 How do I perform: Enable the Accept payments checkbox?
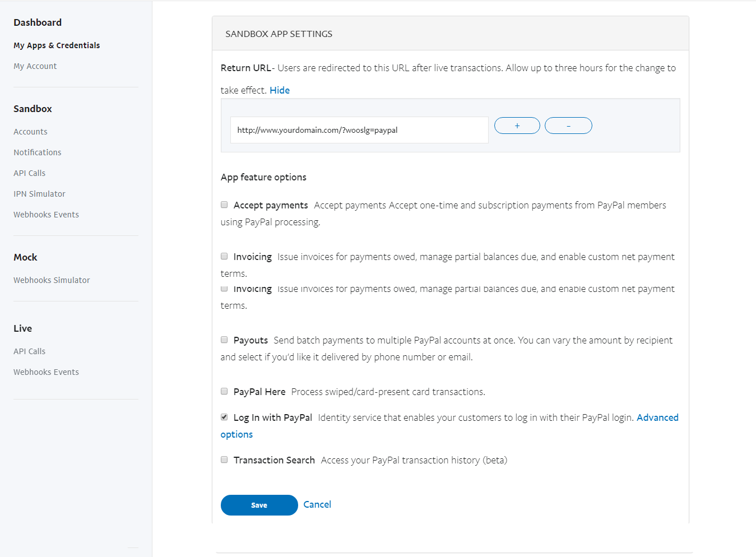[x=224, y=205]
